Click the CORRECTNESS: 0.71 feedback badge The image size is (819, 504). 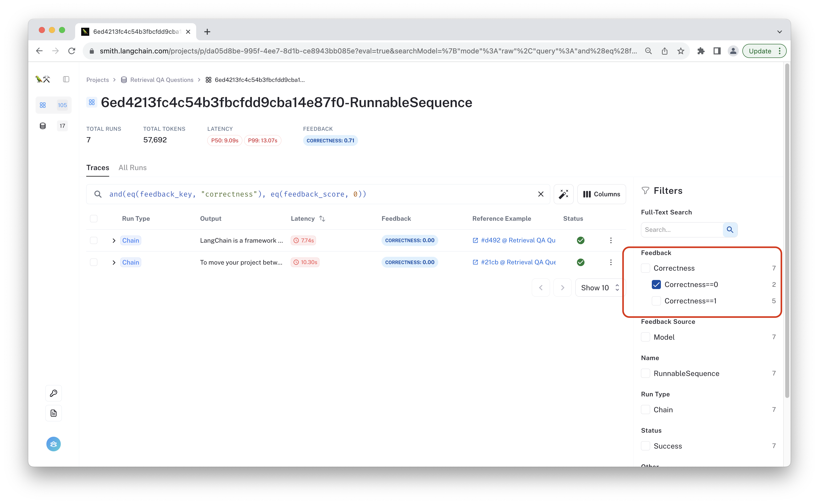click(x=330, y=140)
